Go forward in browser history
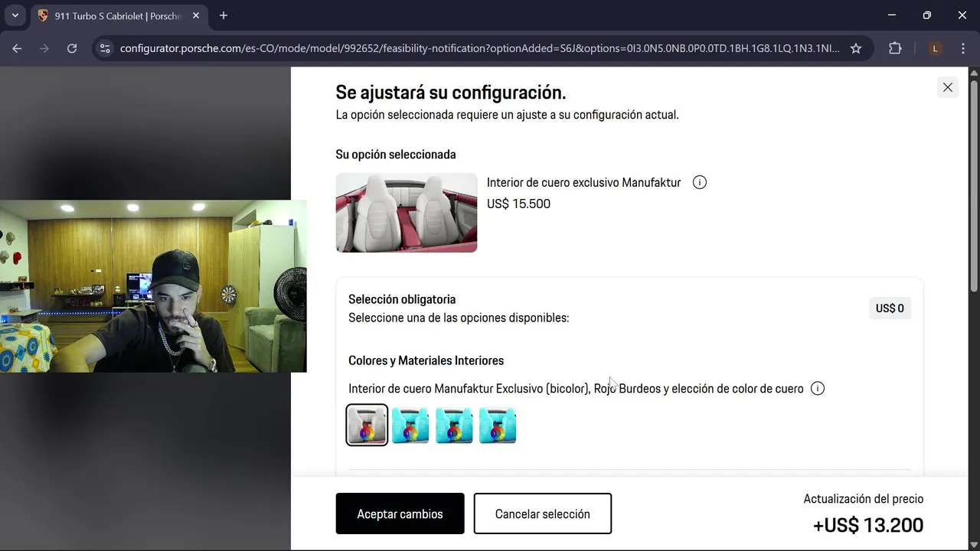This screenshot has width=980, height=551. tap(44, 48)
